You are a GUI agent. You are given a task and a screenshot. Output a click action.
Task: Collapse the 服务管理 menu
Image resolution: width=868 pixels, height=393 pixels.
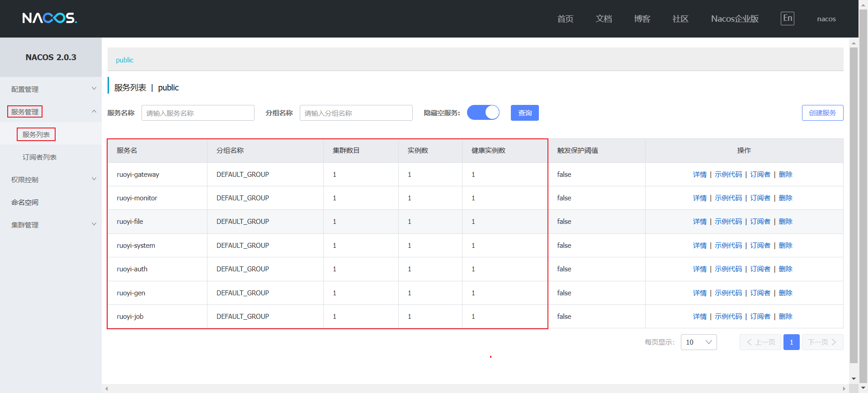tap(51, 112)
